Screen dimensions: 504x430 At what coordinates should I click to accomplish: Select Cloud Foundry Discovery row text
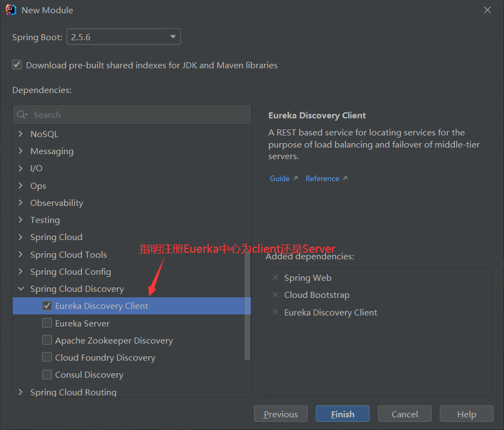105,357
